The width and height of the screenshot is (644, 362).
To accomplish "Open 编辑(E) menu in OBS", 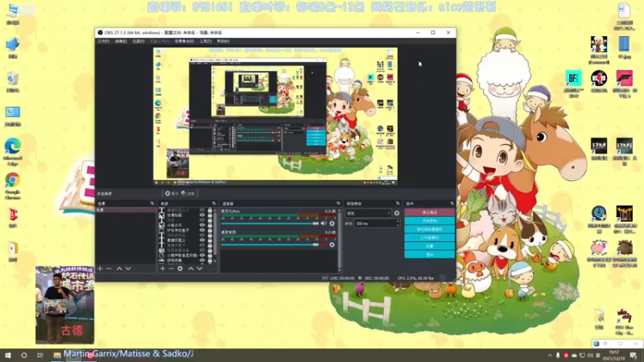I will 120,42.
